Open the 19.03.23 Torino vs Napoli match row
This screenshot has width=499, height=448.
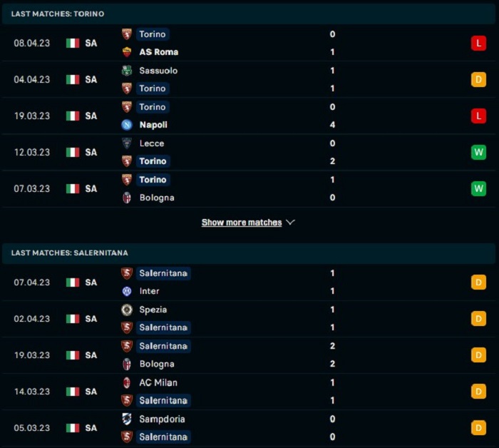click(249, 116)
